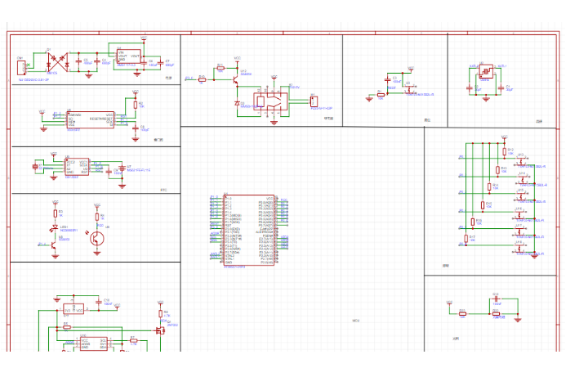Image resolution: width=588 pixels, height=368 pixels.
Task: Select ground symbol under crystal capacitors
Action: [486, 99]
